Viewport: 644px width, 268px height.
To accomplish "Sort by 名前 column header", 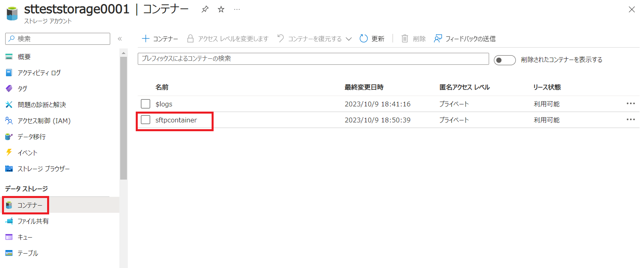I will [x=162, y=87].
